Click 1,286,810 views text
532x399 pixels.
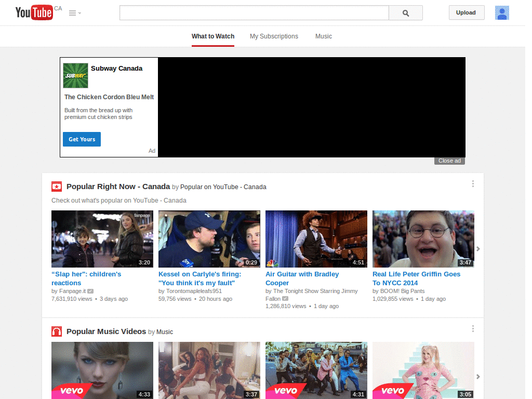coord(286,306)
